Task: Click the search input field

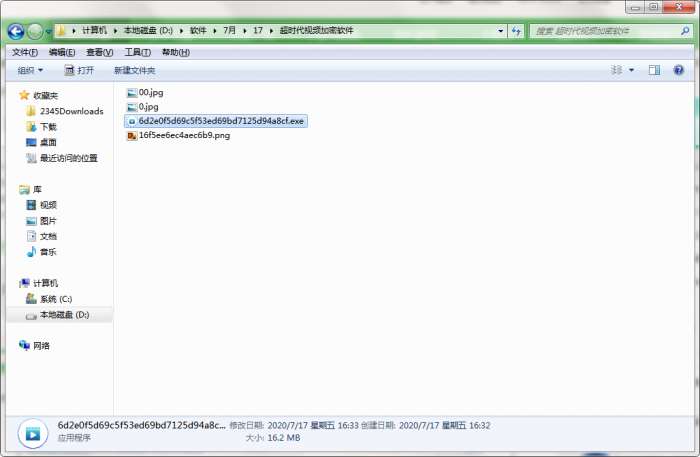Action: [605, 31]
